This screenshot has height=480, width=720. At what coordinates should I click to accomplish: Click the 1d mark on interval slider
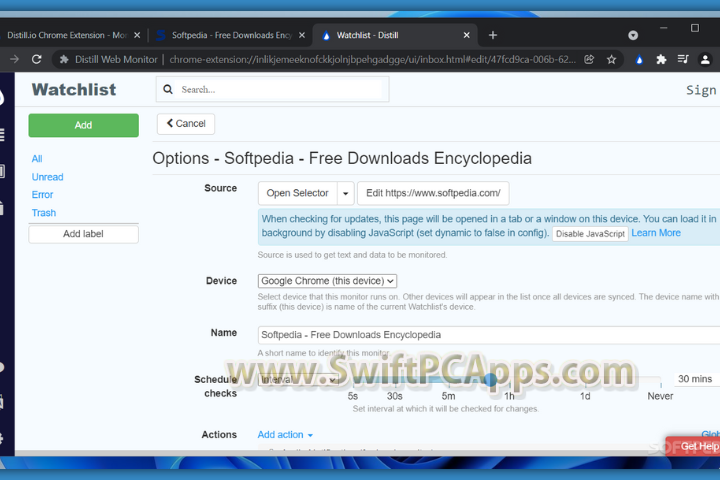tap(585, 396)
